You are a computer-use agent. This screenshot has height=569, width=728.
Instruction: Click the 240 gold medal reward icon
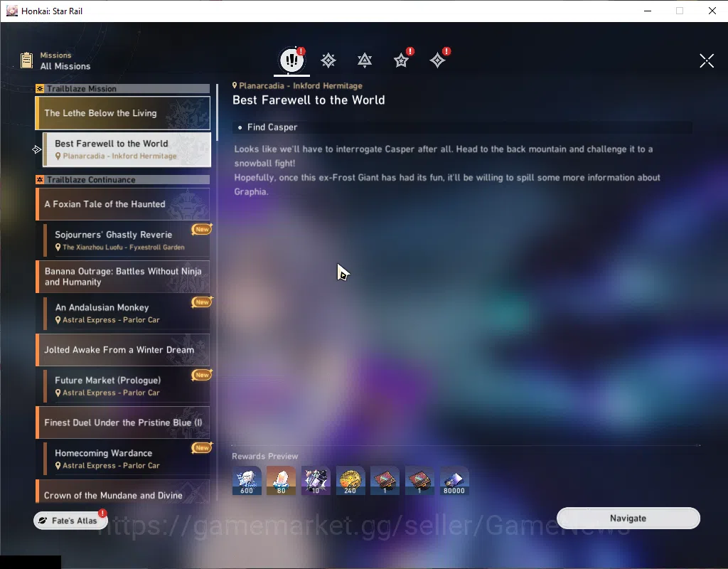click(x=350, y=480)
